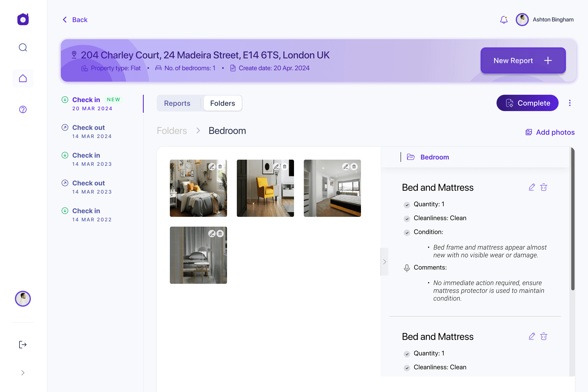Image resolution: width=588 pixels, height=392 pixels.
Task: Toggle the Cleanliness: Clean check mark
Action: [x=407, y=219]
